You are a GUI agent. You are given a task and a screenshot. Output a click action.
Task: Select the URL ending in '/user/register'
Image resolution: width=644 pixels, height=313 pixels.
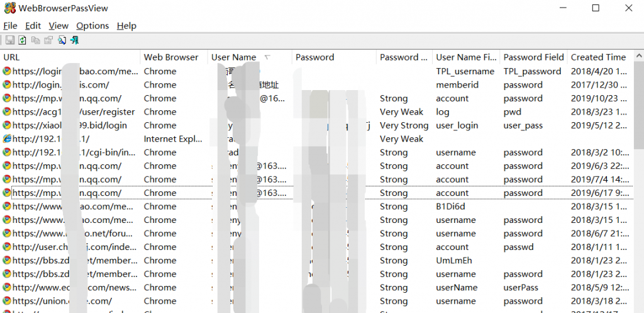pos(74,112)
